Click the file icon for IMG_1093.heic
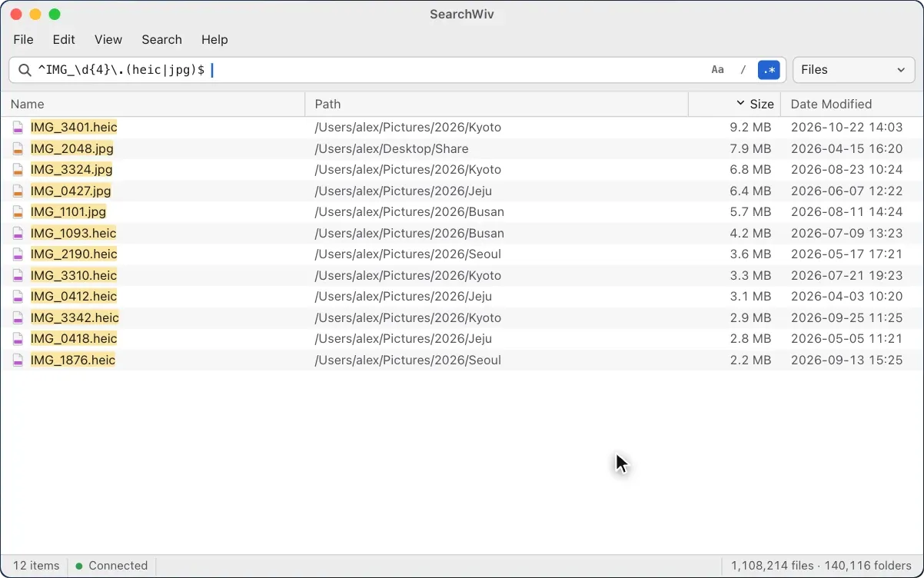 coord(18,234)
